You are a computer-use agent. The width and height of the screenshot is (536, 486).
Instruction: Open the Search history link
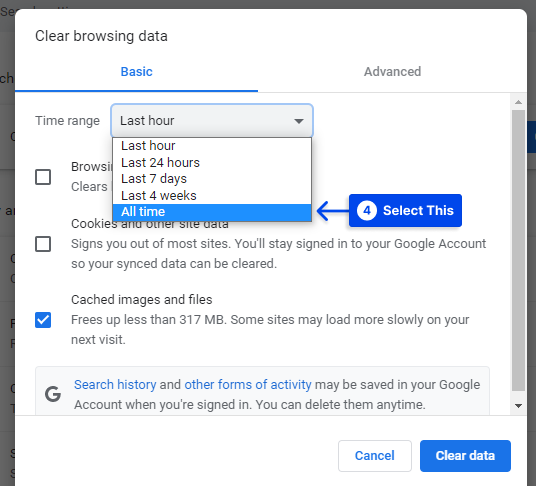115,385
